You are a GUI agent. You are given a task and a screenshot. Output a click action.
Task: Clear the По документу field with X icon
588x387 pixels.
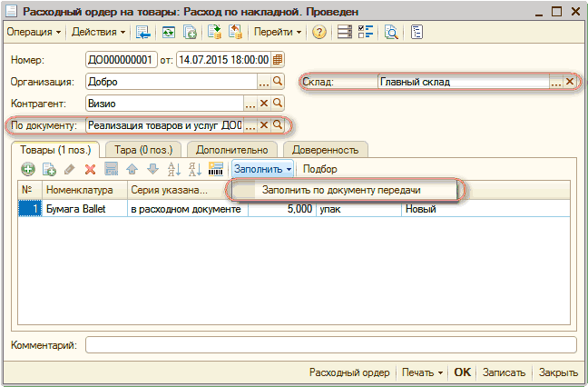264,125
